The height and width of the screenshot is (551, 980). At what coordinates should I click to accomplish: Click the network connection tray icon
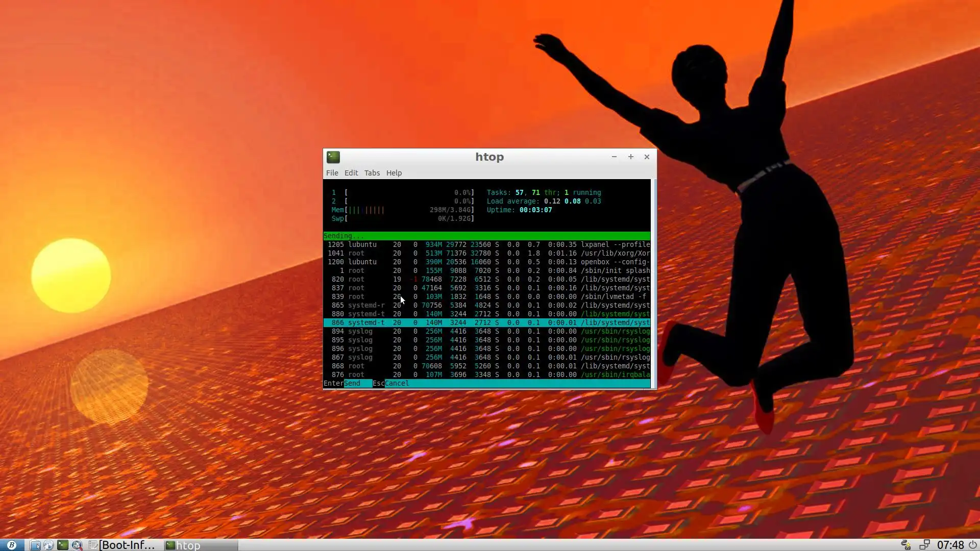tap(924, 545)
